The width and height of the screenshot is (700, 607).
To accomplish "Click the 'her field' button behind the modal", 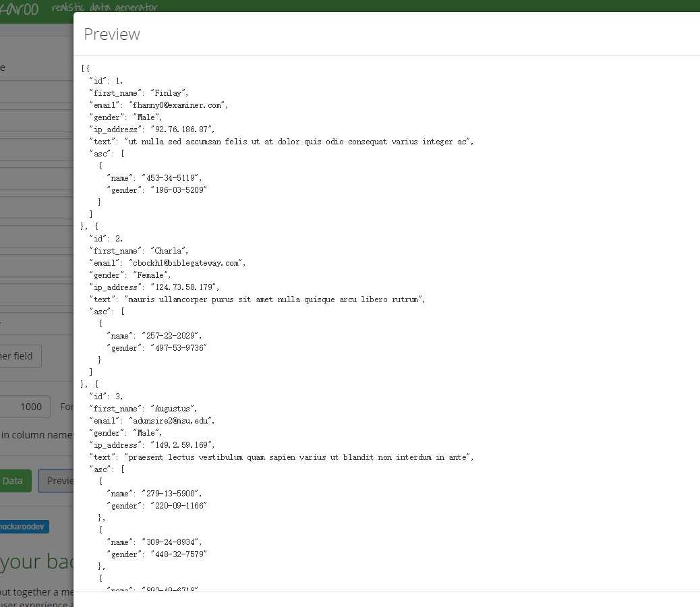I will pyautogui.click(x=20, y=356).
